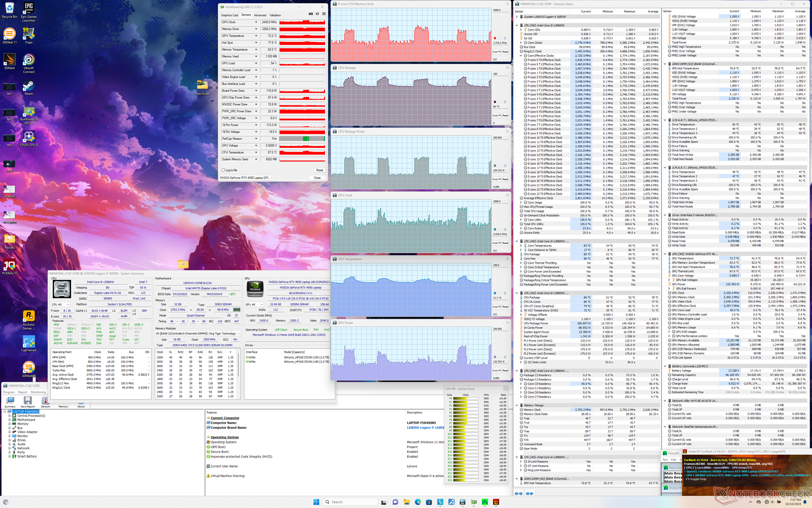Click HWiNFO Sensors thermometer icon
Screen dimensions: 812x508
[45, 401]
